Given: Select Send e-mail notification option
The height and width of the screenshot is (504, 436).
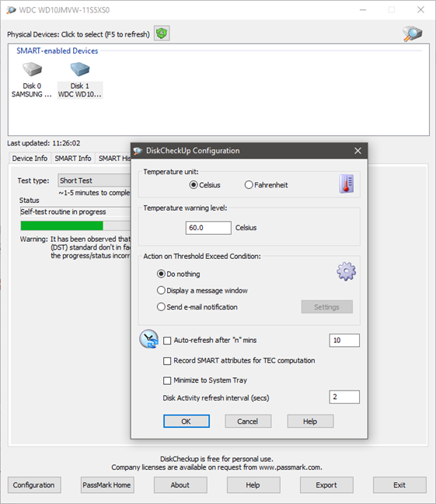Looking at the screenshot, I should coord(161,307).
